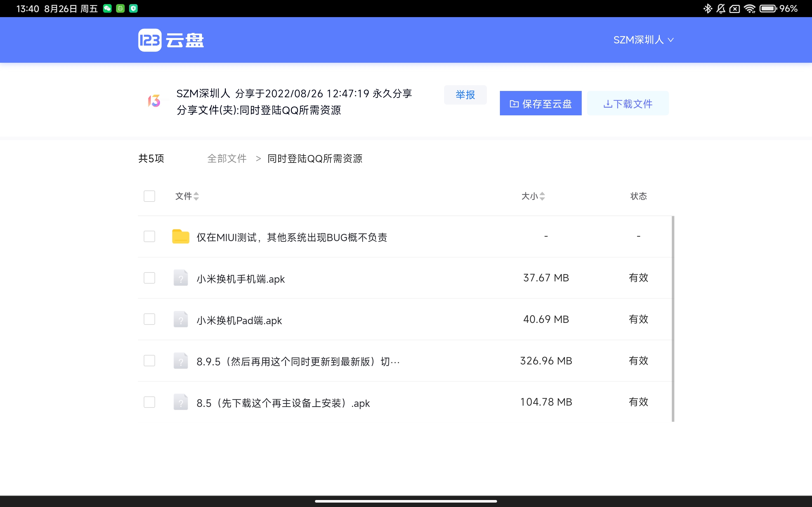The width and height of the screenshot is (812, 507).
Task: Click file icon beside 小米换机手机端.apk
Action: [x=180, y=278]
